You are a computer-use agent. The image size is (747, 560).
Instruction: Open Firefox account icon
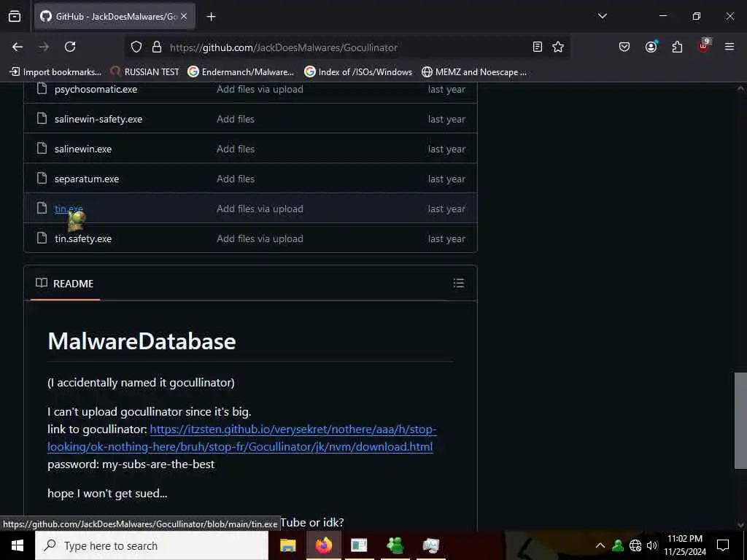(651, 47)
